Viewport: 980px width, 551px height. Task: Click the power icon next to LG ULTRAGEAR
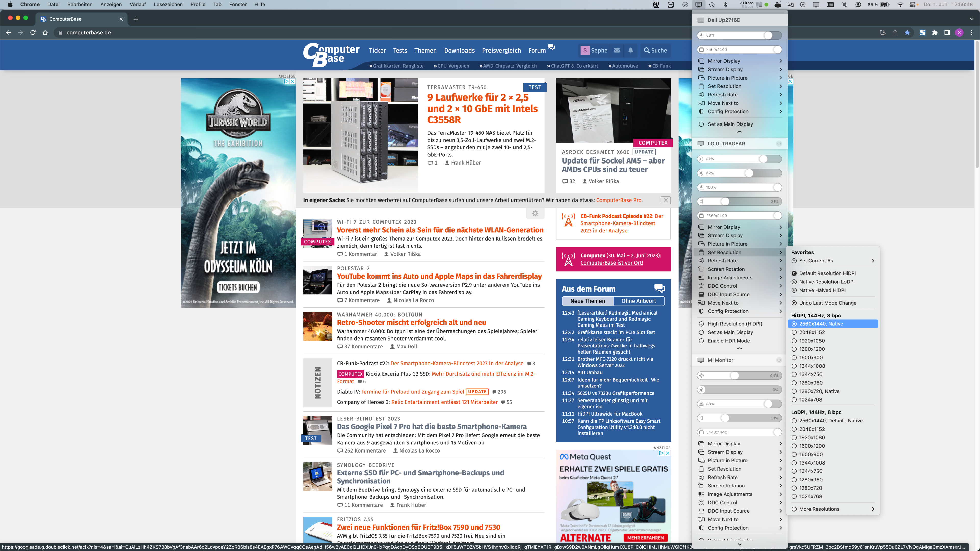click(x=779, y=144)
